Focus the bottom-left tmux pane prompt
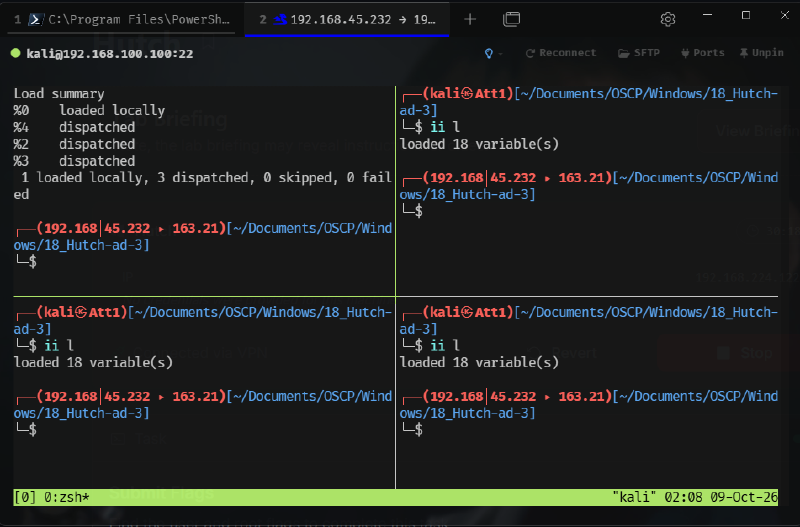The height and width of the screenshot is (527, 800). (x=27, y=430)
